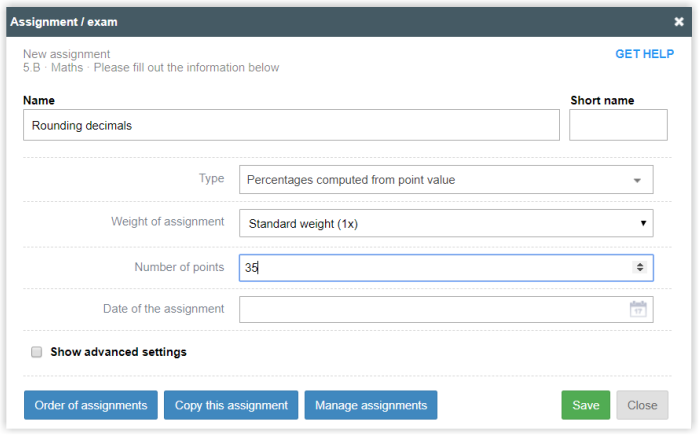Screen dimensions: 699x435
Task: Enable Show advanced settings checkbox
Action: (37, 352)
